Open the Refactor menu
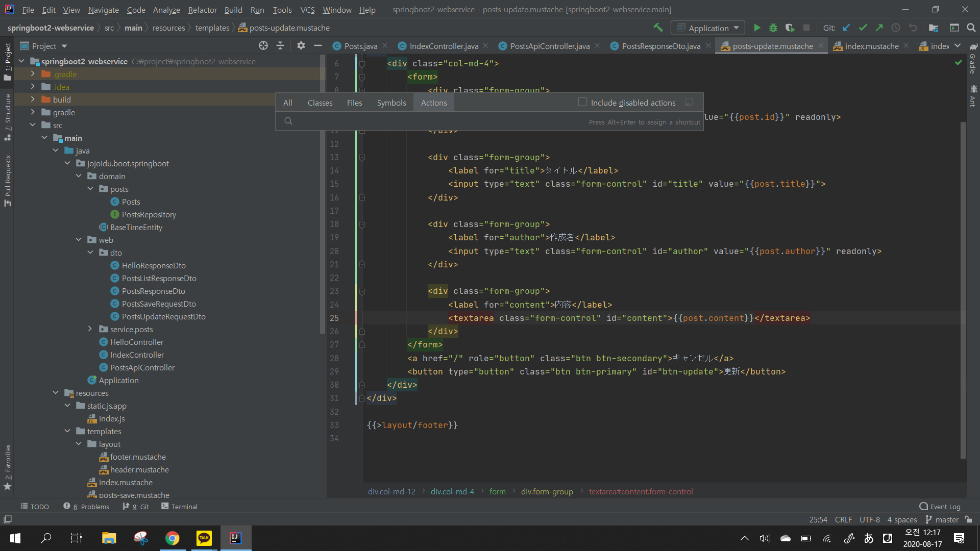 pos(202,10)
